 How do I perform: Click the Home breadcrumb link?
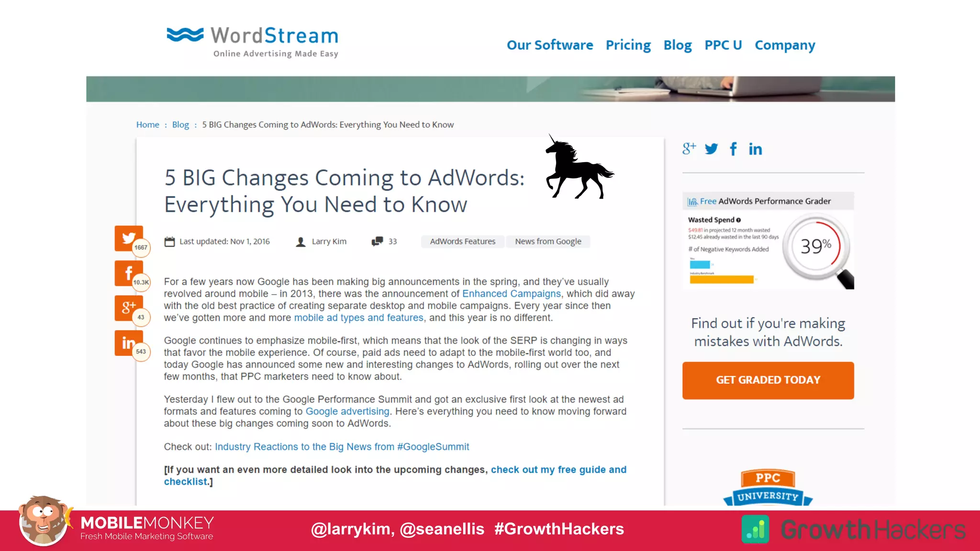coord(147,125)
